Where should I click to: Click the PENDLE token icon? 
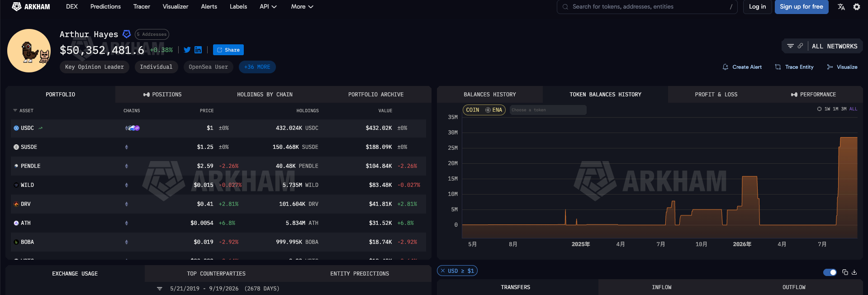pyautogui.click(x=16, y=166)
